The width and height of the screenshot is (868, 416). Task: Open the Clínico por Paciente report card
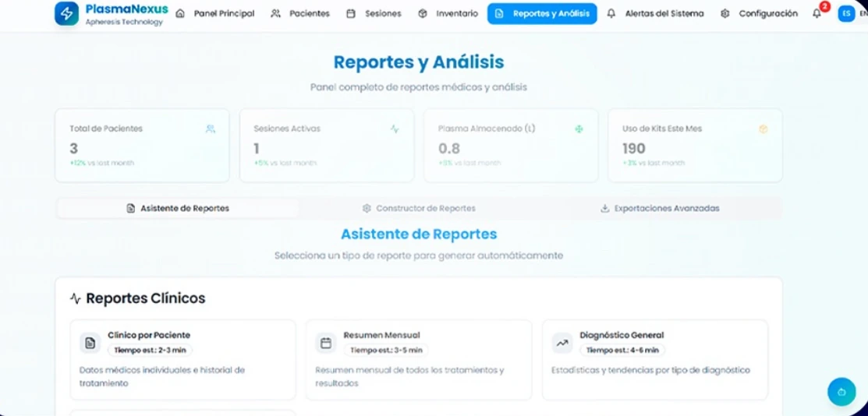pyautogui.click(x=182, y=360)
